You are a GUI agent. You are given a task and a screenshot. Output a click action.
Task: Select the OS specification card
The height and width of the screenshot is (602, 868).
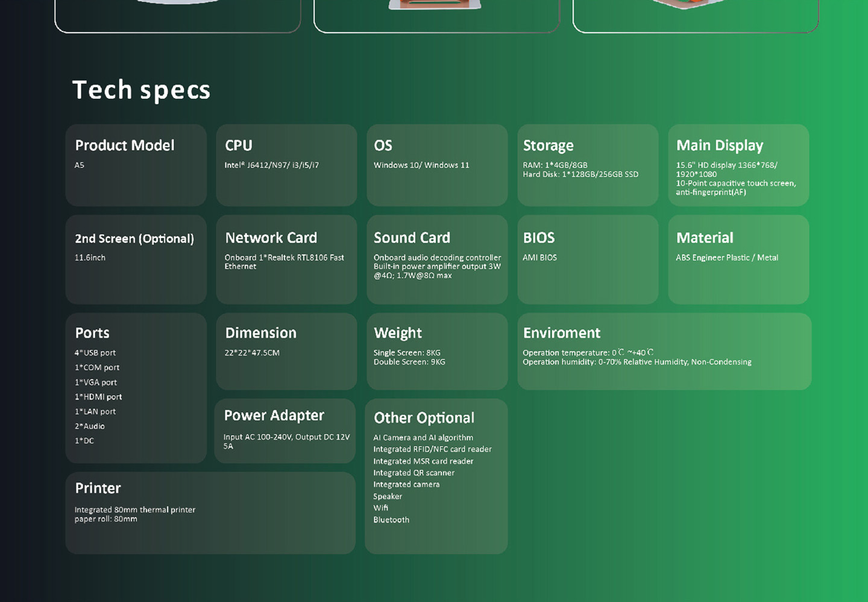437,165
